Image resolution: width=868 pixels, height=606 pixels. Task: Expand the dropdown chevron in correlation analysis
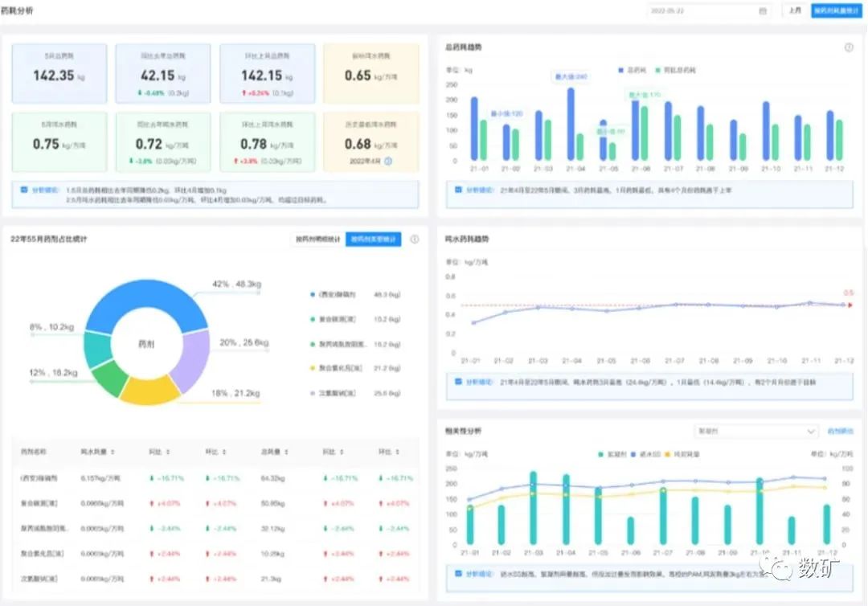click(810, 432)
